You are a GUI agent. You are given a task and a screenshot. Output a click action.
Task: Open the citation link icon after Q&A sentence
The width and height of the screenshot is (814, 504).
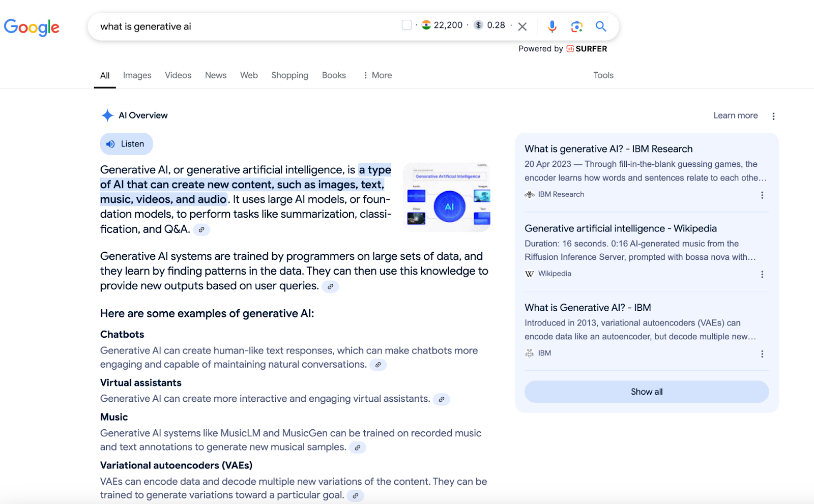tap(201, 229)
